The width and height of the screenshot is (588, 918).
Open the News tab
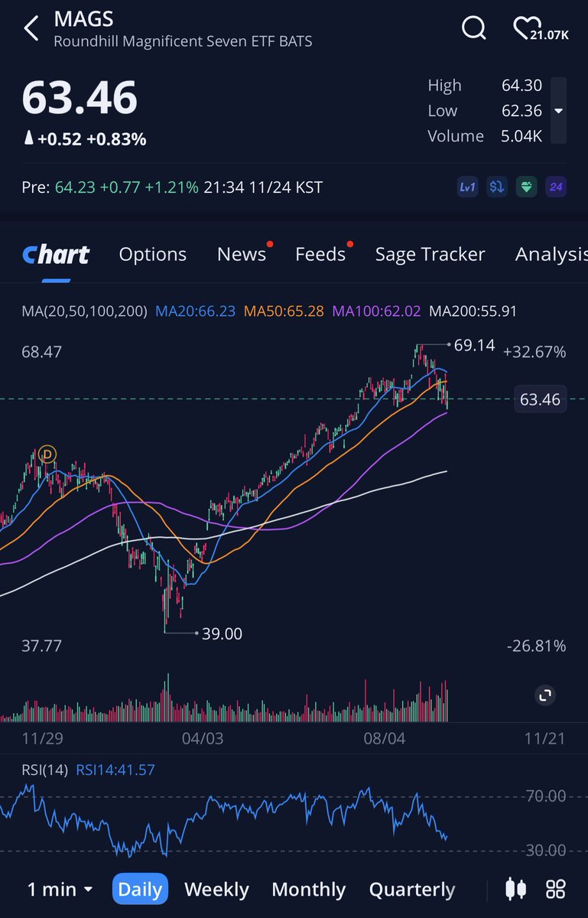pyautogui.click(x=242, y=255)
